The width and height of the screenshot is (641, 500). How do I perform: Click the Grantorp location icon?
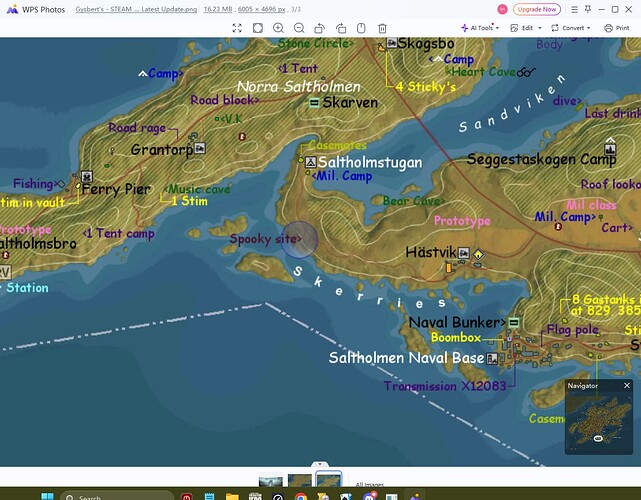[200, 148]
